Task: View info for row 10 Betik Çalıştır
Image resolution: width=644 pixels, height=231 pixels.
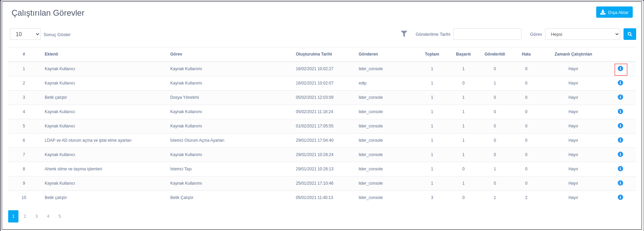Action: (620, 198)
